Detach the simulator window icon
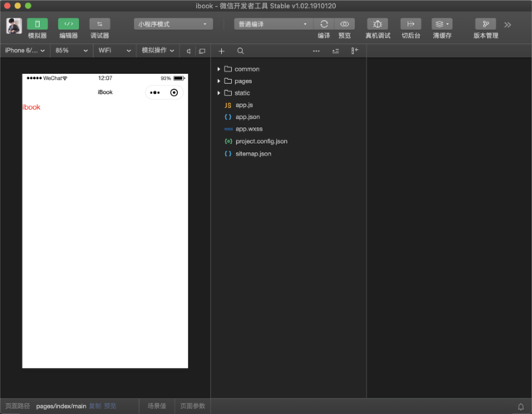The width and height of the screenshot is (532, 414). point(202,52)
